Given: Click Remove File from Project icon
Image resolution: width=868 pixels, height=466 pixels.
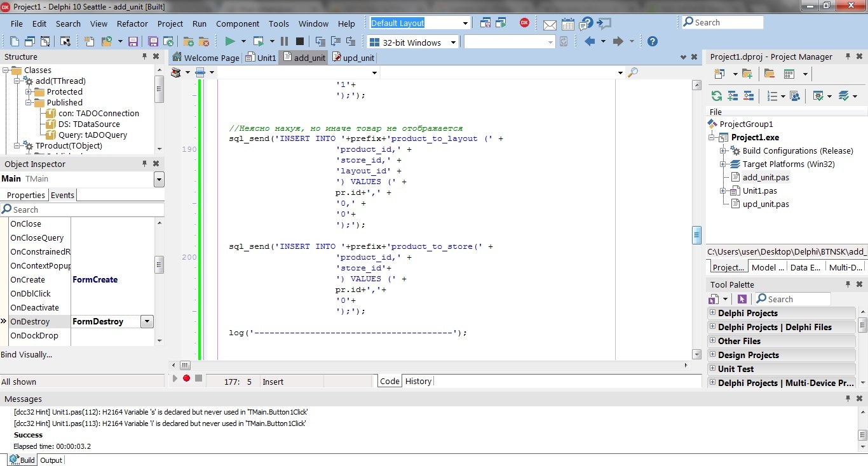Looking at the screenshot, I should pos(204,42).
